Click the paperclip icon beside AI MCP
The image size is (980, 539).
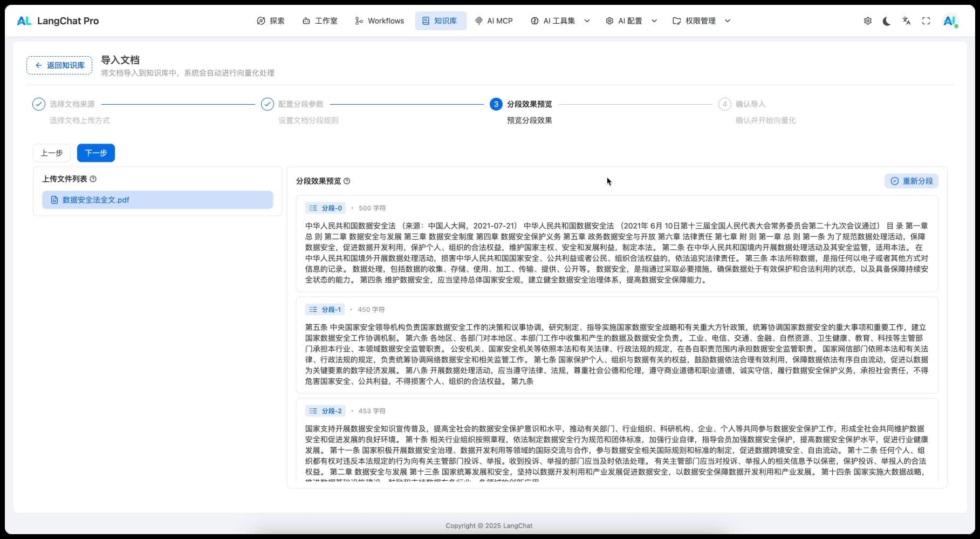point(478,21)
